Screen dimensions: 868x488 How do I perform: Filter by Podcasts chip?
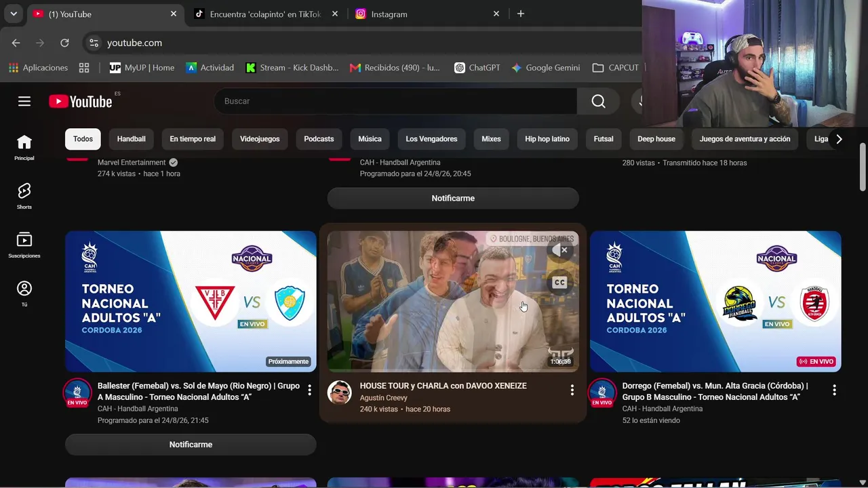(319, 139)
